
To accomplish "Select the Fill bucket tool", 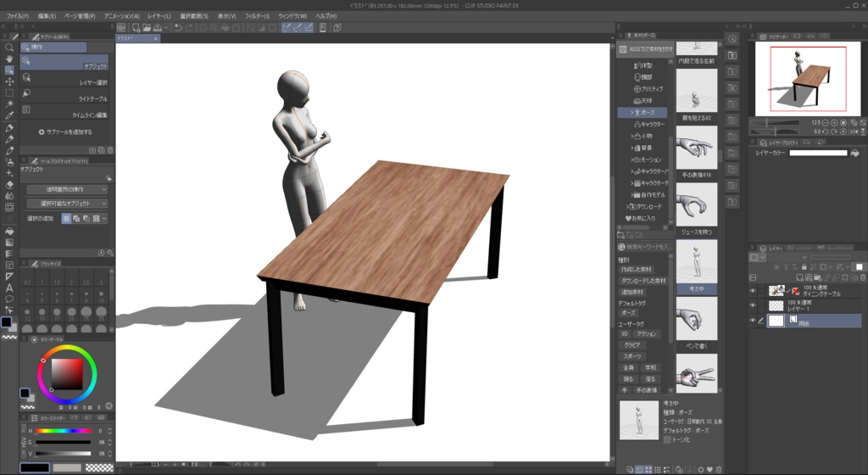I will tap(9, 231).
